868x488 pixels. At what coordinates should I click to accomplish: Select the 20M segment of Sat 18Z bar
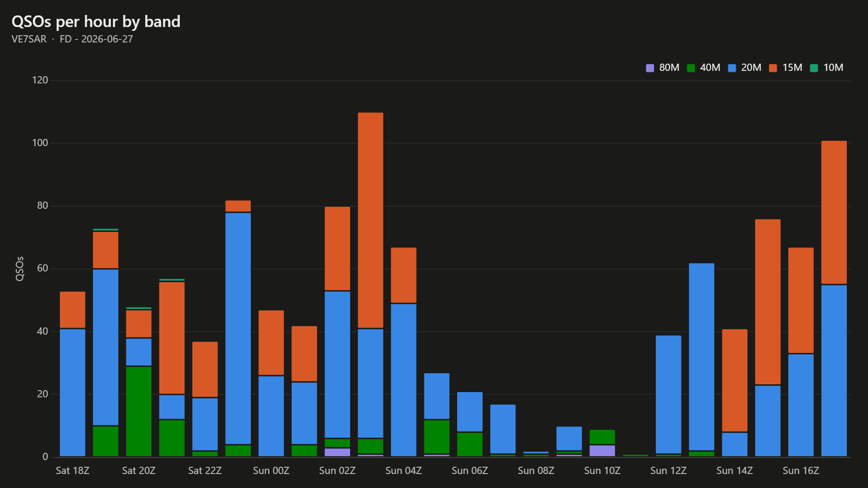pyautogui.click(x=73, y=393)
